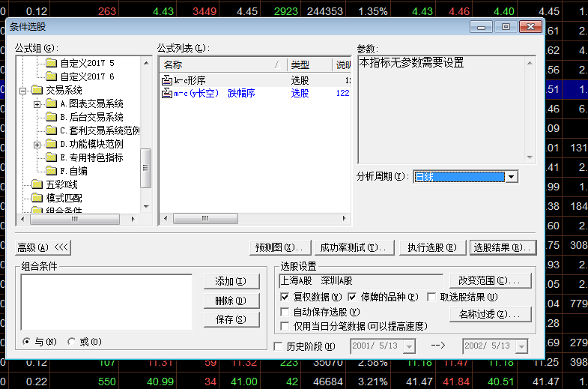This screenshot has height=389, width=588.
Task: Click the D.功能模块范例 folder icon
Action: click(x=51, y=144)
